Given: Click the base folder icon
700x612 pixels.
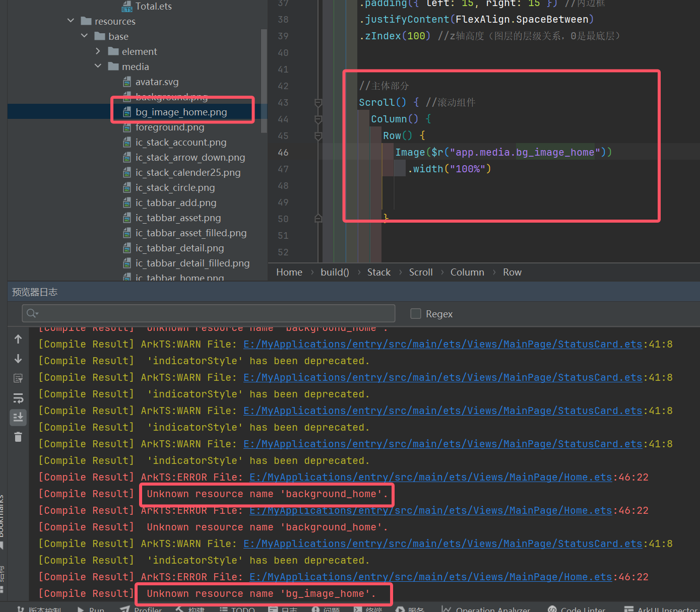Looking at the screenshot, I should point(100,36).
